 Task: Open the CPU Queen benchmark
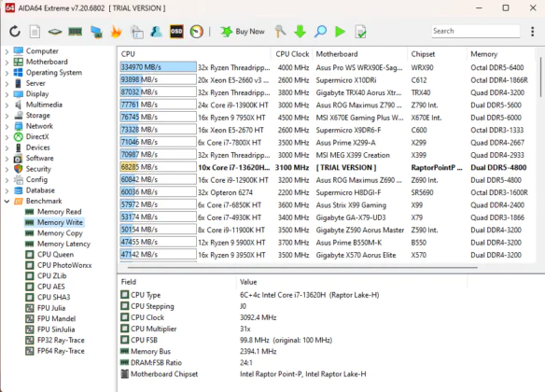[55, 255]
